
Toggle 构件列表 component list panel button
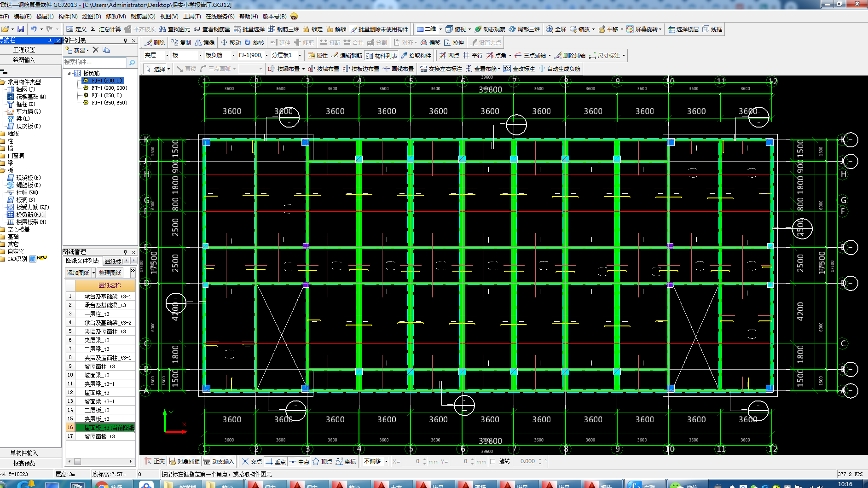pyautogui.click(x=381, y=55)
